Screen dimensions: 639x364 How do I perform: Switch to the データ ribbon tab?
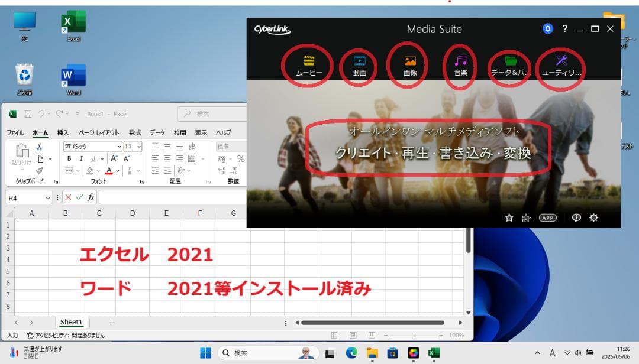point(157,133)
